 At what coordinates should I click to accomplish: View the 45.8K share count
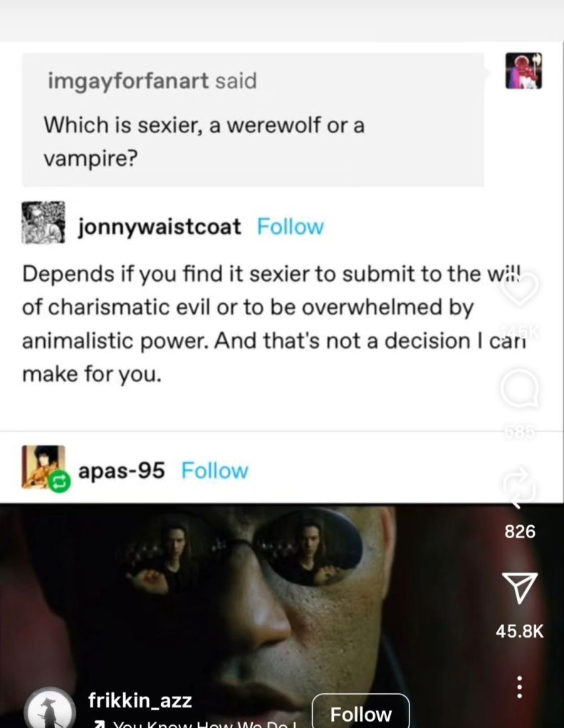(x=519, y=631)
